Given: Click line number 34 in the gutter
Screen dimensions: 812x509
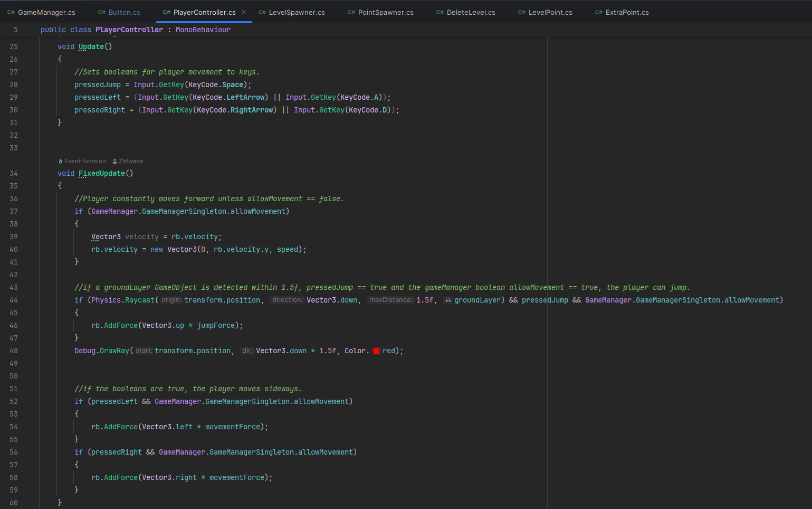Looking at the screenshot, I should 14,173.
